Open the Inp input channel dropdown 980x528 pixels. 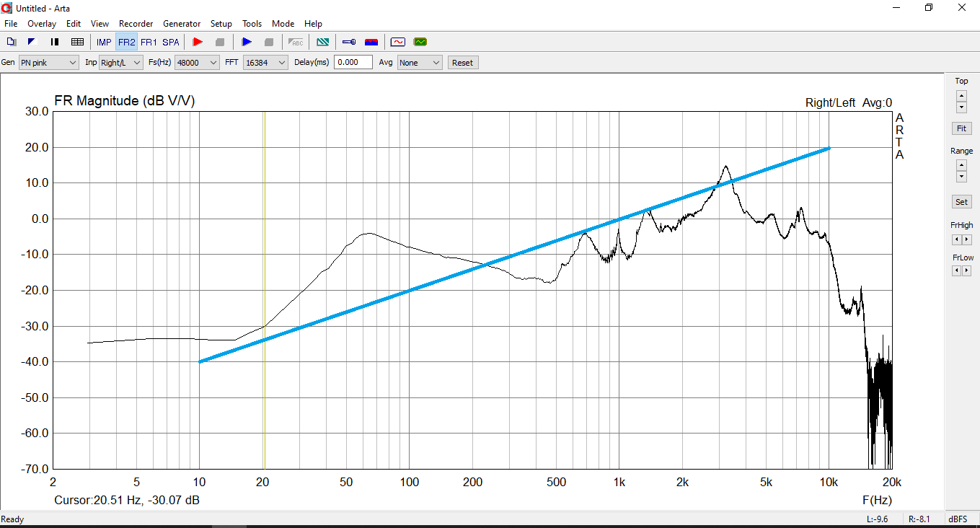coord(121,63)
